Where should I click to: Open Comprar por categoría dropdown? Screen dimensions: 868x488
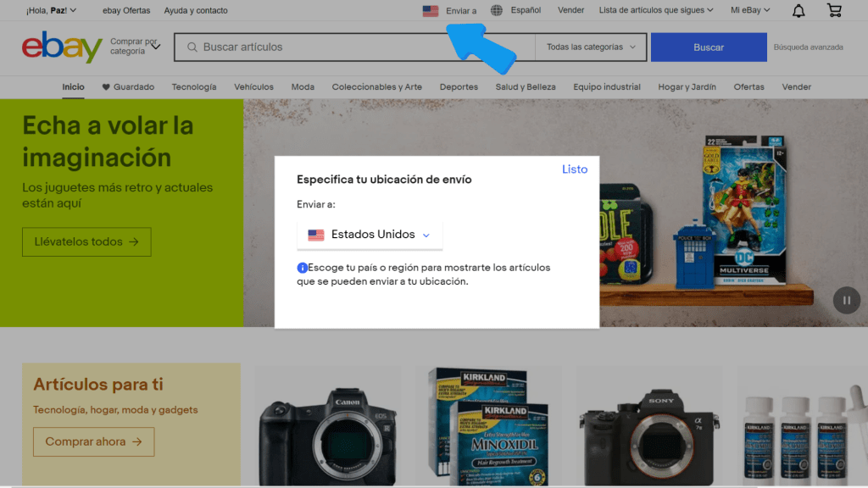[x=135, y=47]
